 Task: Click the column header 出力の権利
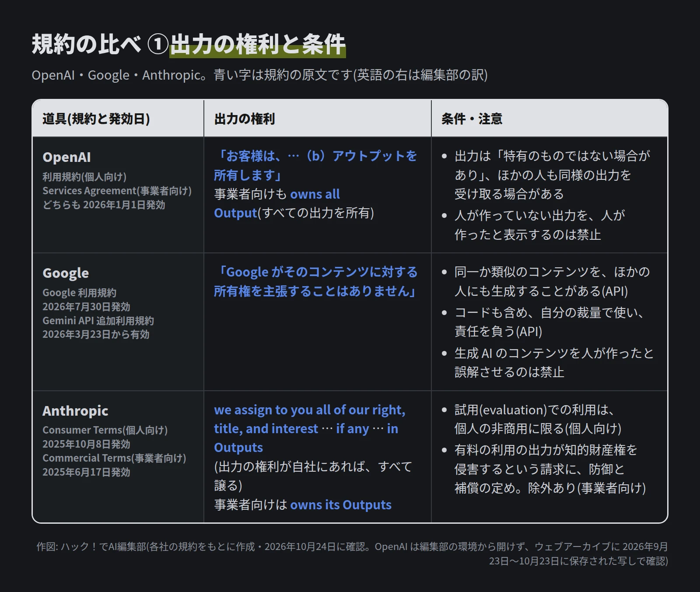pyautogui.click(x=245, y=119)
